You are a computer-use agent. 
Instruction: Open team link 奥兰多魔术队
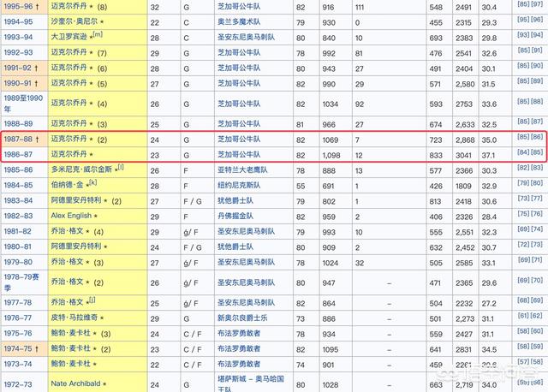coord(239,21)
